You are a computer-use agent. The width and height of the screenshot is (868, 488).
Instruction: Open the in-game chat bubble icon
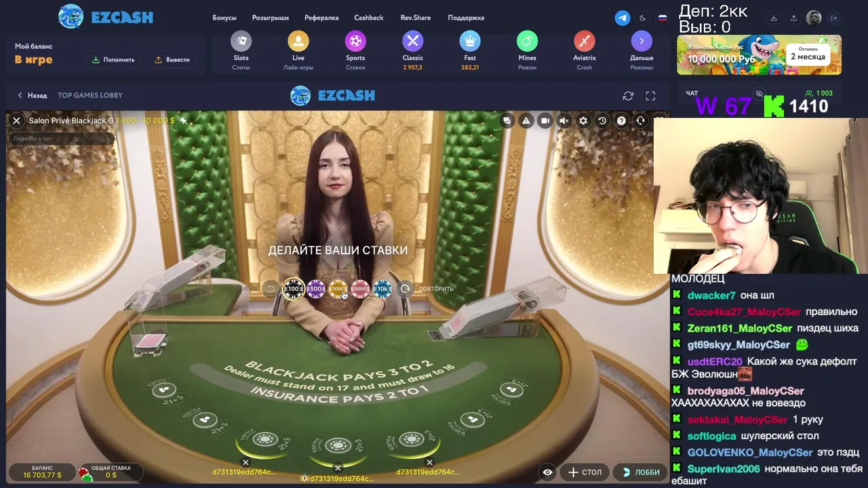(507, 121)
